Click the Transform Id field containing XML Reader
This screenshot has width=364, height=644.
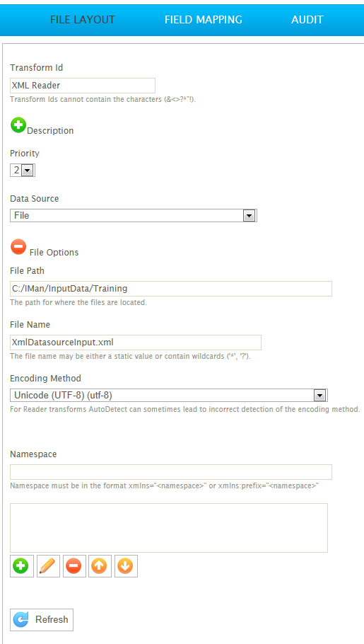click(x=83, y=86)
